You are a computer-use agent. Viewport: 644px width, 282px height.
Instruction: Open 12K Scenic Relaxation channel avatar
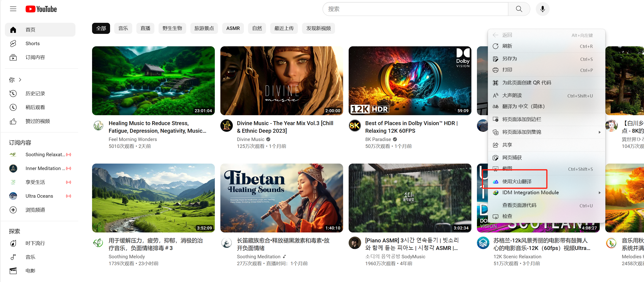(x=483, y=243)
